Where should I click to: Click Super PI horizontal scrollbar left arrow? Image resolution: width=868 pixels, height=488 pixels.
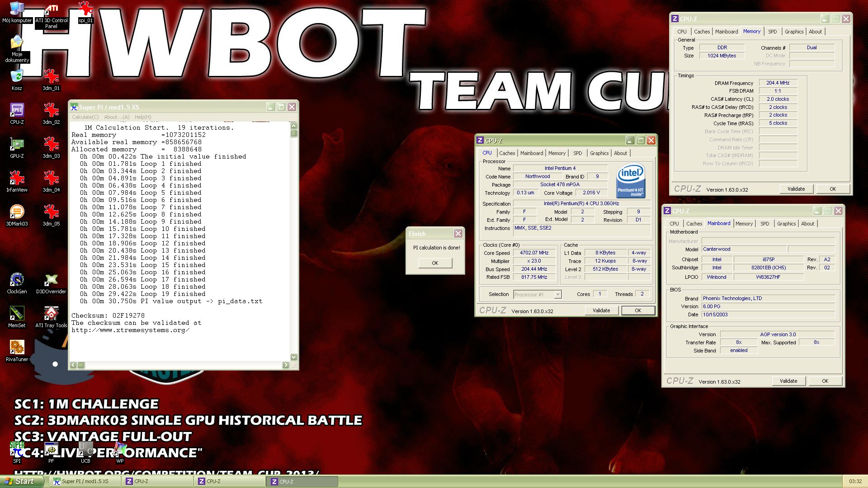click(73, 365)
